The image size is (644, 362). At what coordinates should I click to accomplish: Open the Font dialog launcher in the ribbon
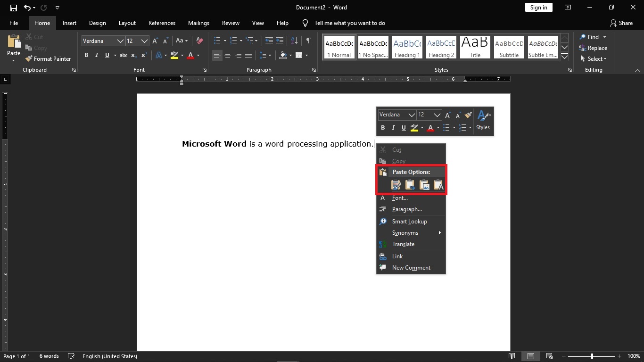[205, 70]
